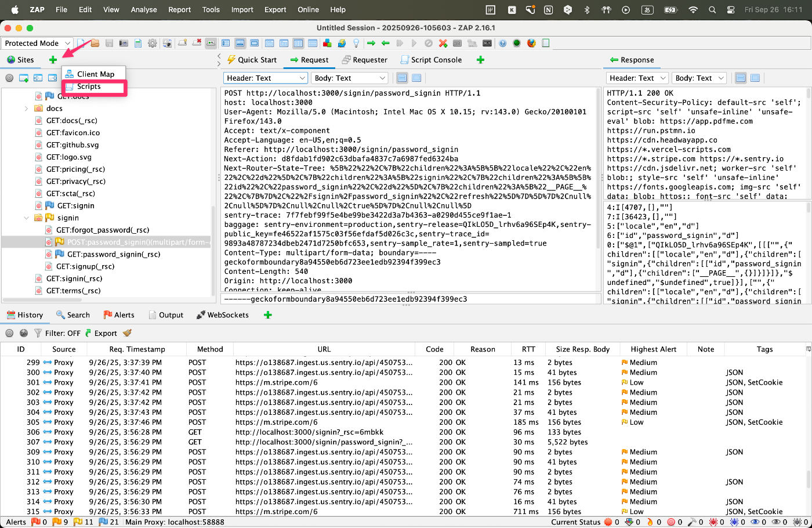Click the red spider status icon
Viewport: 812px width, 528px height.
713,522
